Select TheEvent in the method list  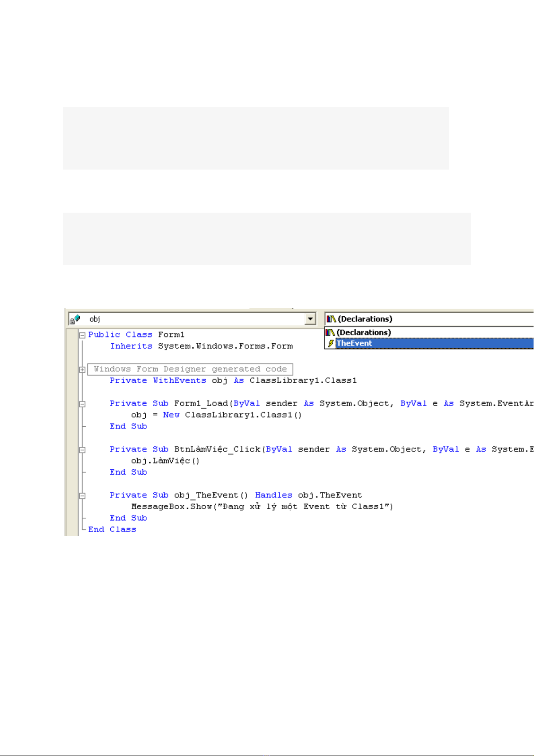tap(429, 343)
